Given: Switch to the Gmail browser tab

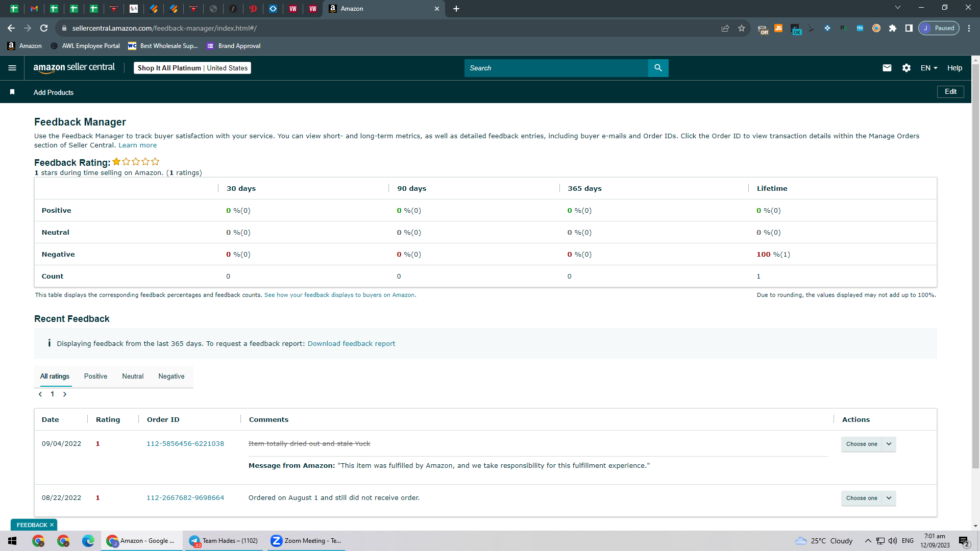Looking at the screenshot, I should 34,9.
